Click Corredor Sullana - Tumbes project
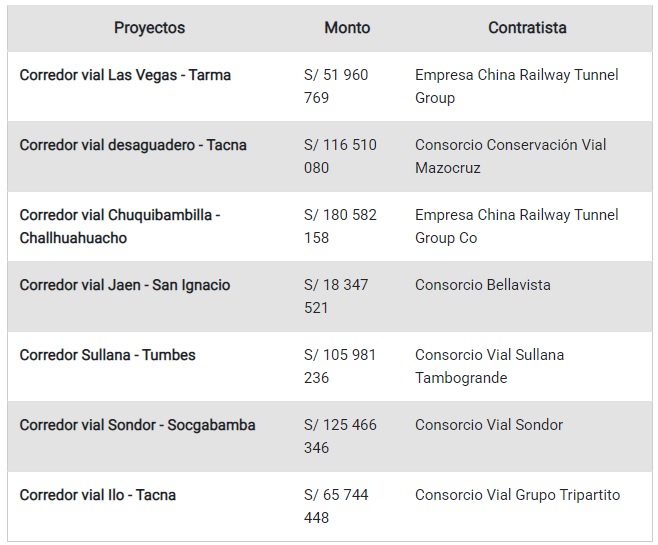Viewport: 658px width, 545px height. click(x=107, y=355)
